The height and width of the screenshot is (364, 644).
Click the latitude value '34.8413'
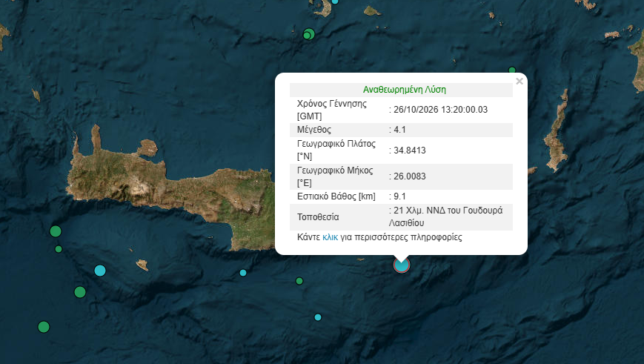(x=410, y=150)
